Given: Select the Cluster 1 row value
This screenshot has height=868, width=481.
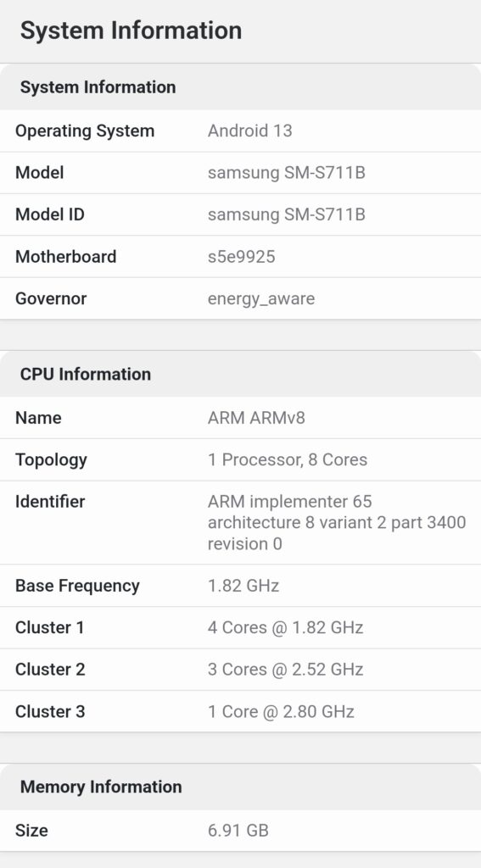Looking at the screenshot, I should click(x=285, y=628).
